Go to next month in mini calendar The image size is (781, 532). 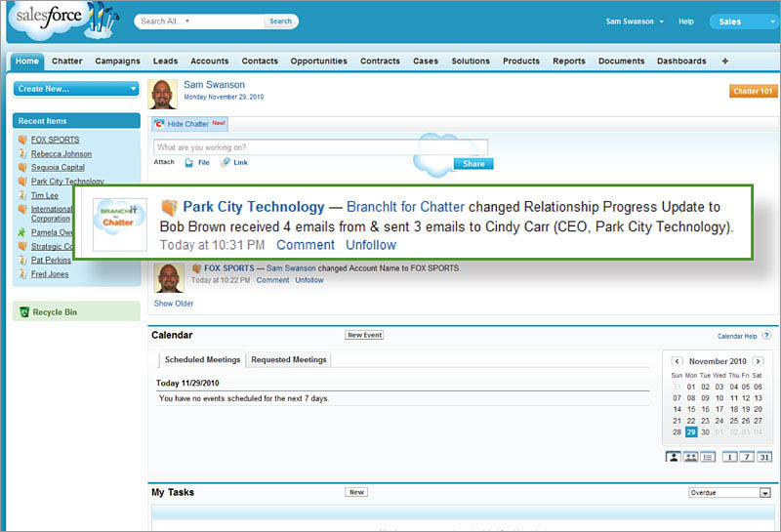pos(759,361)
